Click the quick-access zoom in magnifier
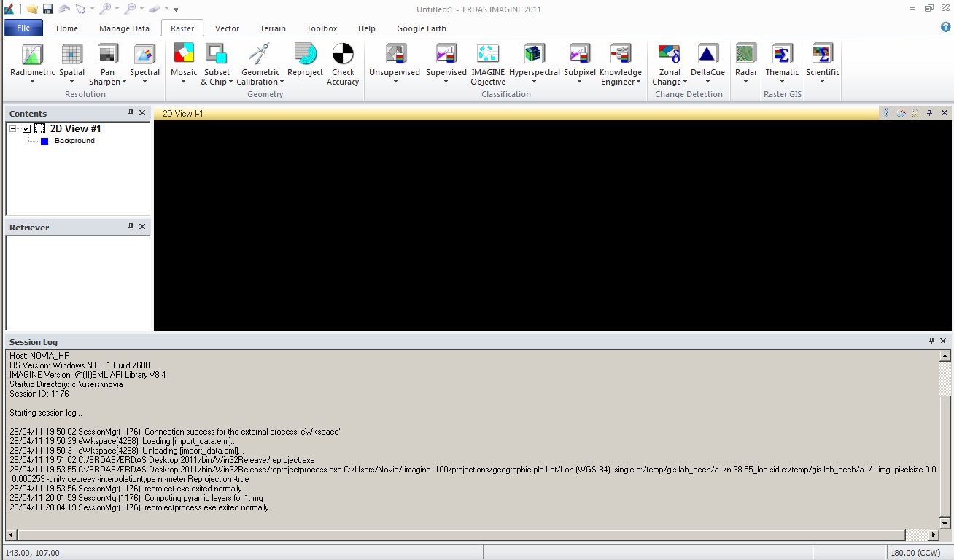 tap(106, 9)
